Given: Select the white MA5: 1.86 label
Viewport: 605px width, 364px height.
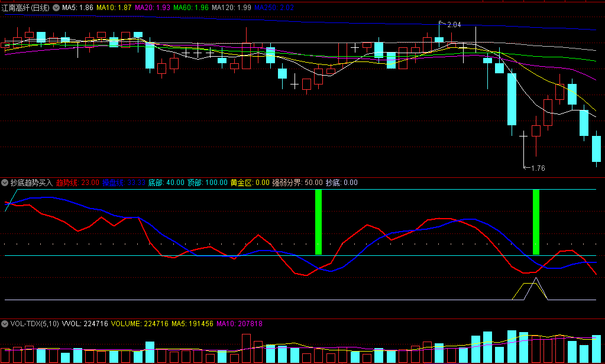Looking at the screenshot, I should click(x=77, y=8).
